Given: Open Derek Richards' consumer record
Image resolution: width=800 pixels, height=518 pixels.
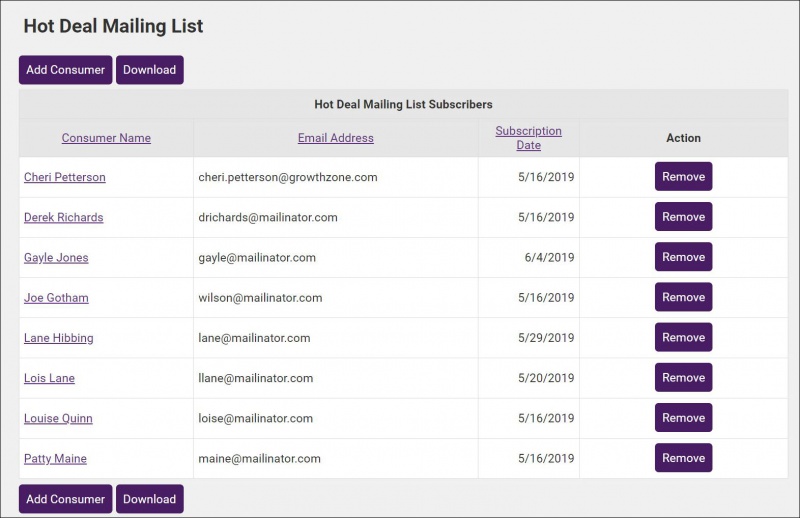Looking at the screenshot, I should click(x=63, y=217).
